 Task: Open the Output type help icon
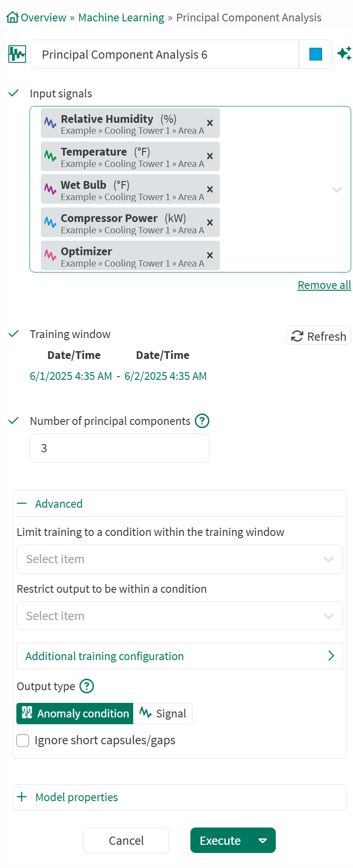[86, 686]
